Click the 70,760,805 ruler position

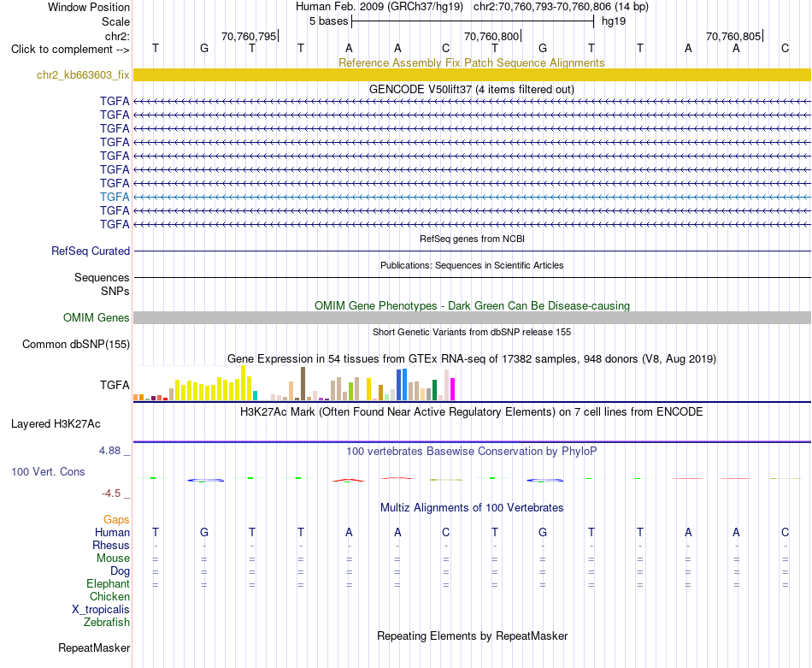pos(733,36)
